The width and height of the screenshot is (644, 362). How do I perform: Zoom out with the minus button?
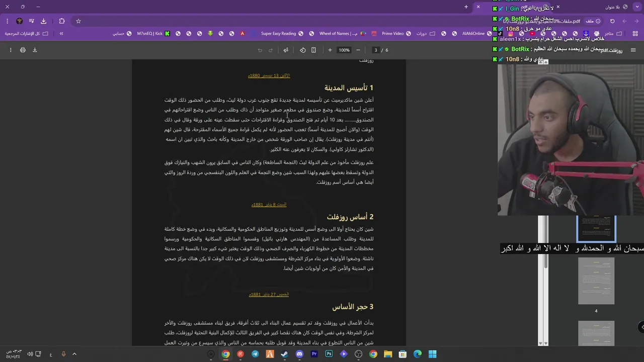click(358, 50)
